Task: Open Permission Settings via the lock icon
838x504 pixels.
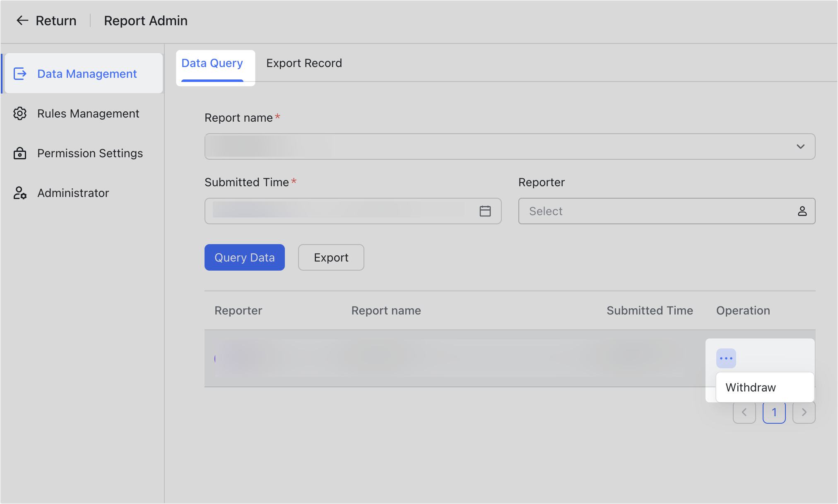Action: [19, 153]
